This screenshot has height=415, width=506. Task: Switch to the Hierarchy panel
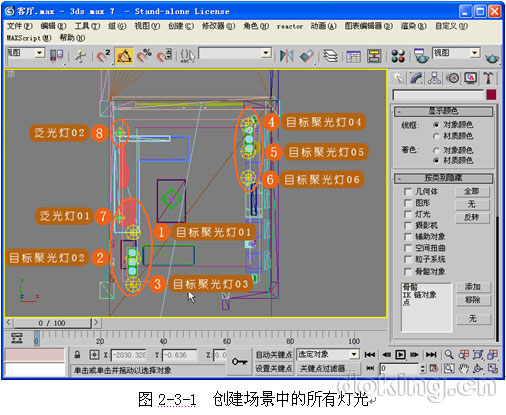[x=434, y=78]
